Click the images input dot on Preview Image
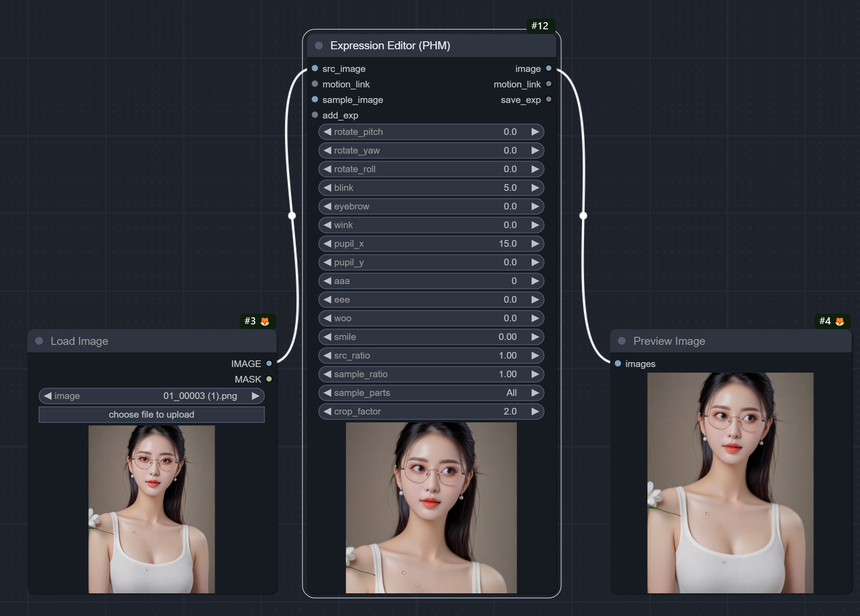 (617, 363)
